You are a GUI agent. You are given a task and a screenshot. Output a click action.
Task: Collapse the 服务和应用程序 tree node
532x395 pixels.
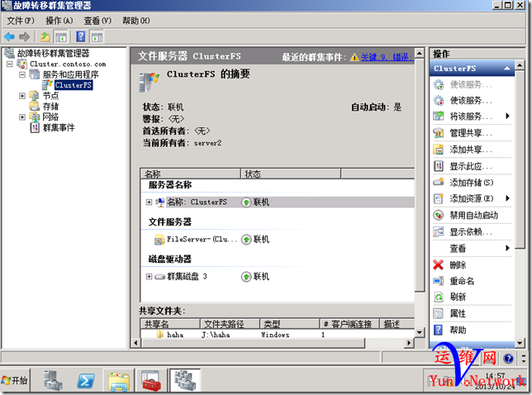pyautogui.click(x=22, y=74)
